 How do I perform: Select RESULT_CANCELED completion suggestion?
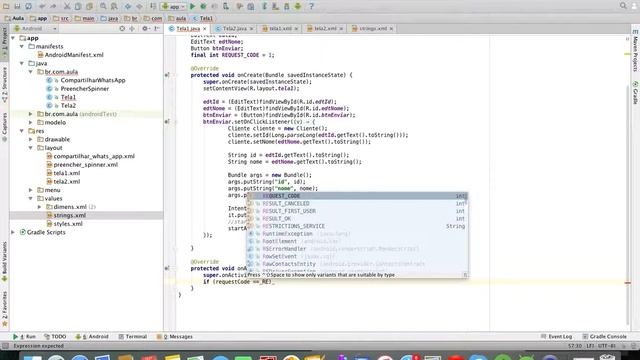pos(357,203)
